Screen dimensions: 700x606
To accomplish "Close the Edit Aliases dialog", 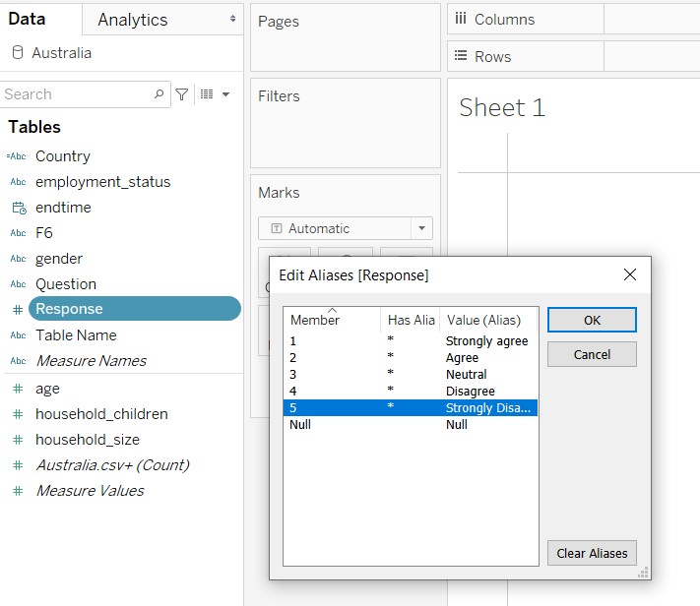I will click(630, 274).
